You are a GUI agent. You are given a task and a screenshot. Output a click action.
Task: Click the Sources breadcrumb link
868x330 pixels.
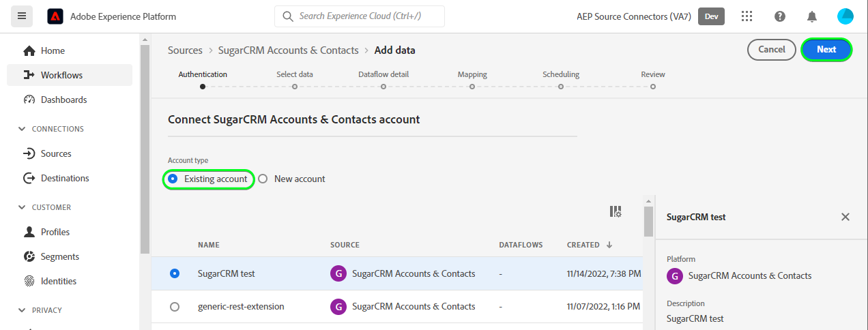click(x=185, y=50)
